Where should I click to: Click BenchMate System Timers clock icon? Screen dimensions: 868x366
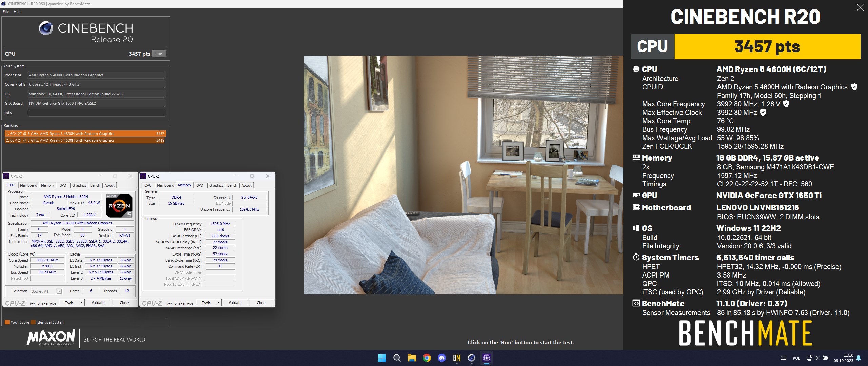coord(636,257)
